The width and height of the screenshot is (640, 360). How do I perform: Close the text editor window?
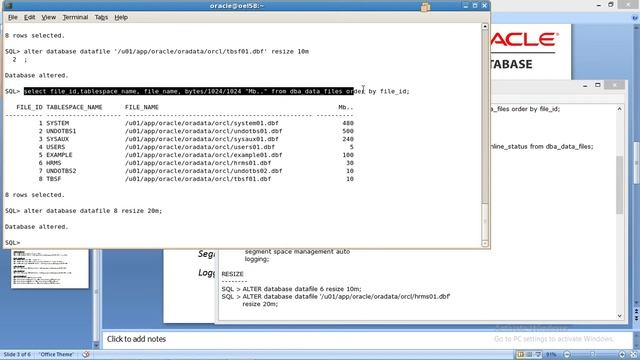(x=614, y=85)
